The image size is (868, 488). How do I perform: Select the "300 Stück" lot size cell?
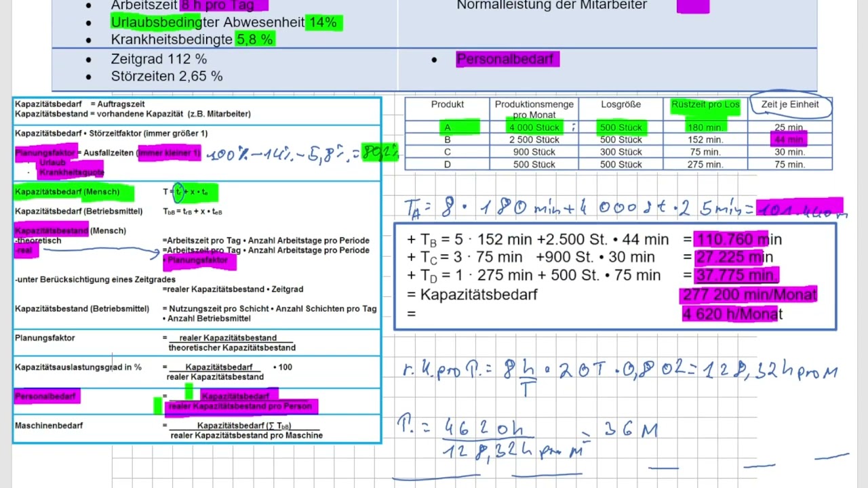point(620,152)
